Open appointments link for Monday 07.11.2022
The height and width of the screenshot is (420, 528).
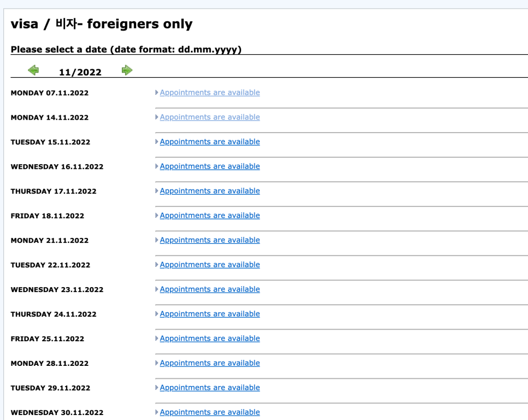click(210, 92)
